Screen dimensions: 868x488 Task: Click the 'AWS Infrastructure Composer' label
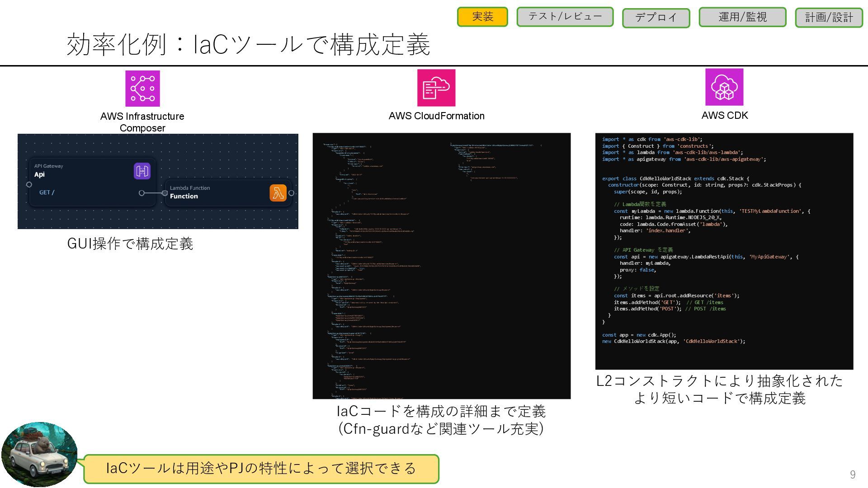(x=142, y=122)
